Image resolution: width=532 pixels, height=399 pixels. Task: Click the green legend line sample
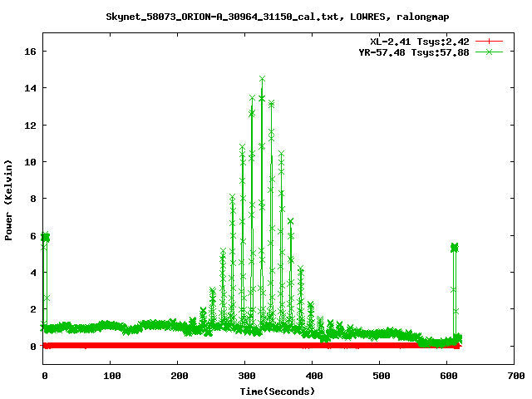[x=489, y=52]
